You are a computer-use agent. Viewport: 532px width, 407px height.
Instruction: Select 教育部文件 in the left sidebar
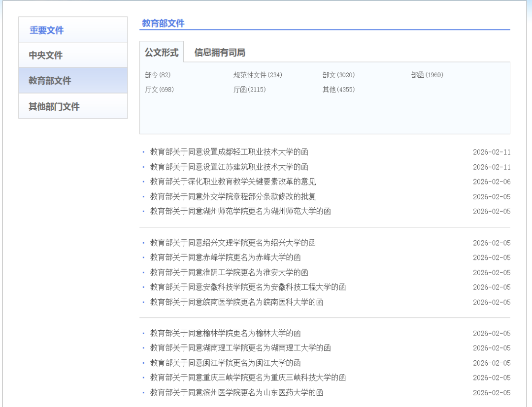pyautogui.click(x=50, y=81)
